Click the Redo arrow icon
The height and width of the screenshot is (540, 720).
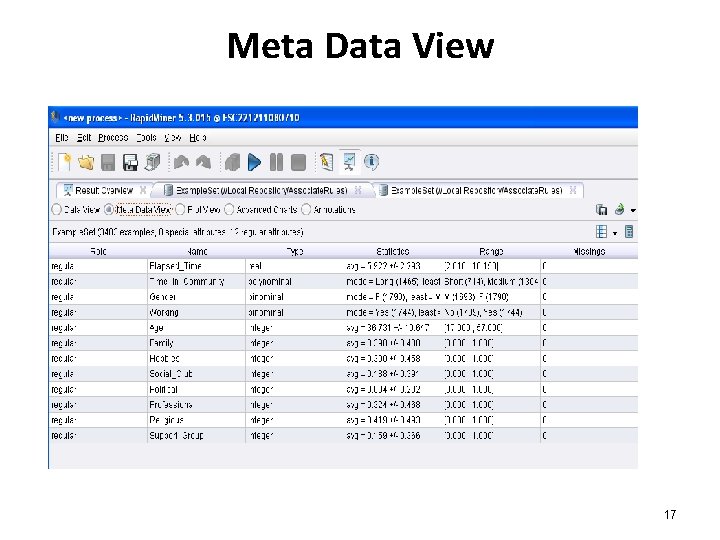click(x=203, y=162)
